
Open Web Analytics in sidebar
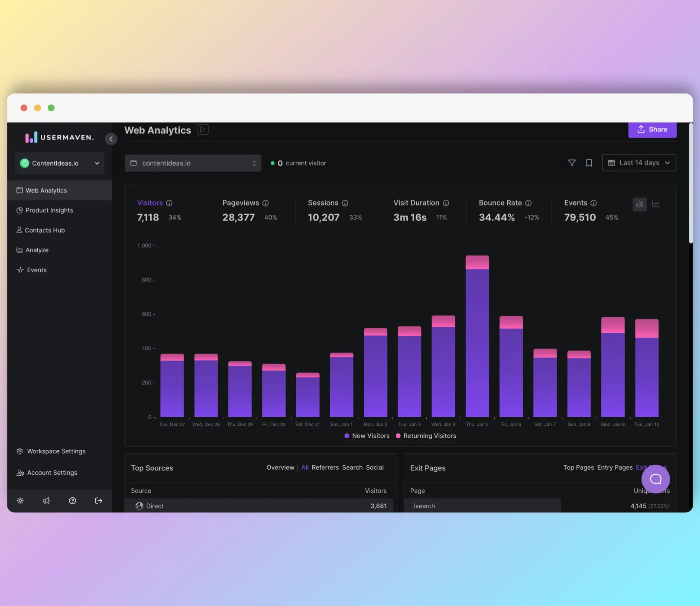60,190
